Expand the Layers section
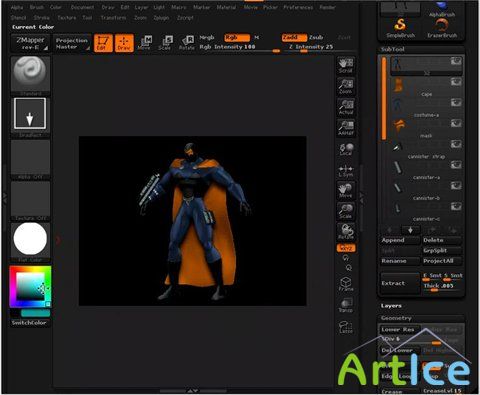This screenshot has height=395, width=480. click(391, 306)
